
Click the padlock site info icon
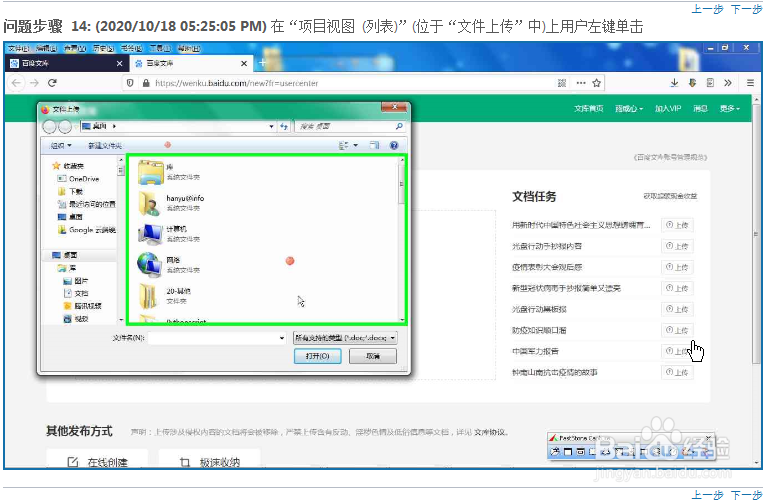click(x=146, y=83)
